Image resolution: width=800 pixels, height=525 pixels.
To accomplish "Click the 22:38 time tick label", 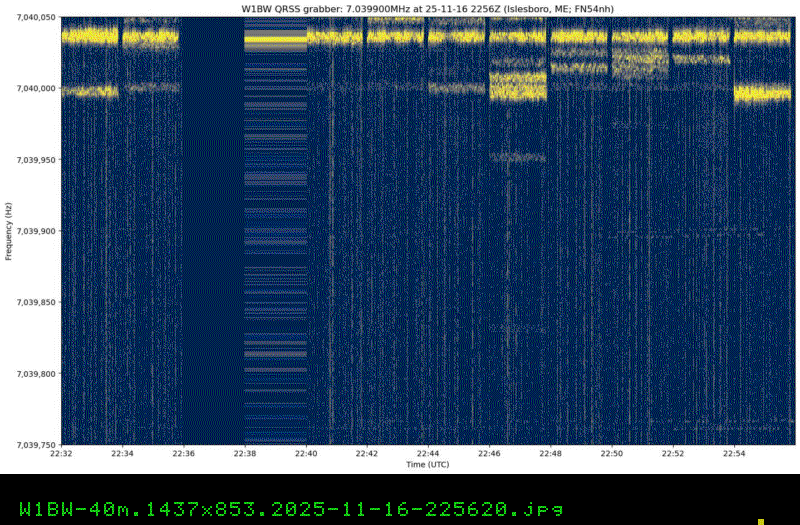I will [x=245, y=453].
